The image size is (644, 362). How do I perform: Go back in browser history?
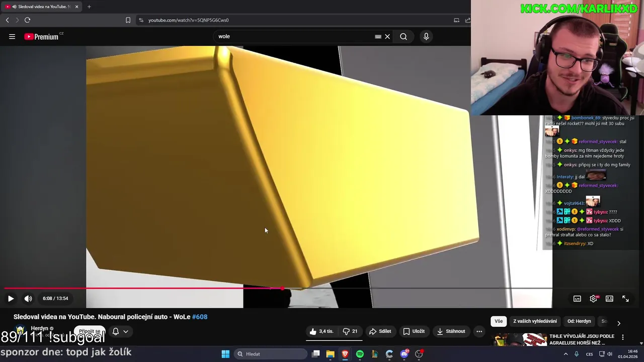tap(7, 20)
